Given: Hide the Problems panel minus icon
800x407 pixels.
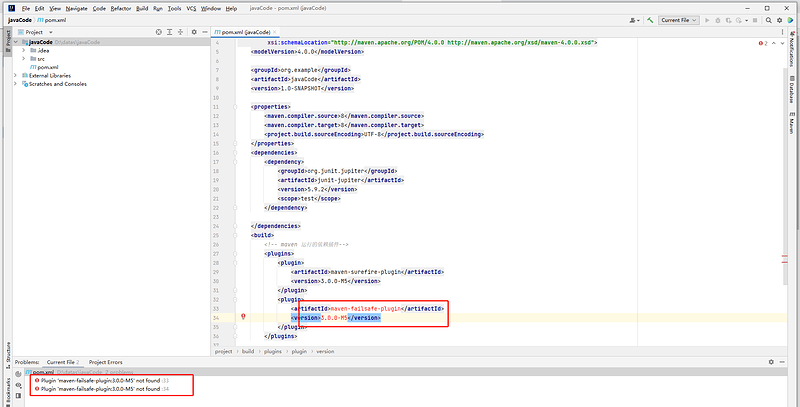Looking at the screenshot, I should click(x=782, y=362).
